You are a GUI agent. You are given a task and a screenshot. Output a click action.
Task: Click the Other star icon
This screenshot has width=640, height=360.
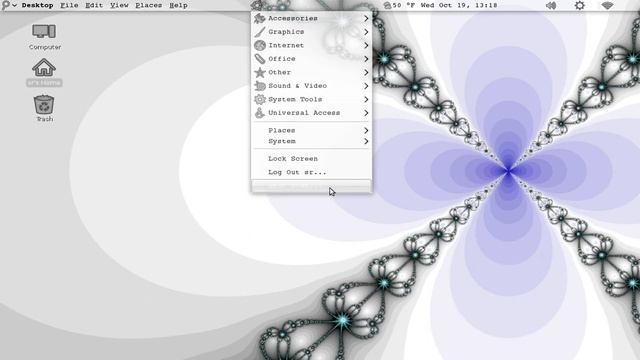pos(260,72)
